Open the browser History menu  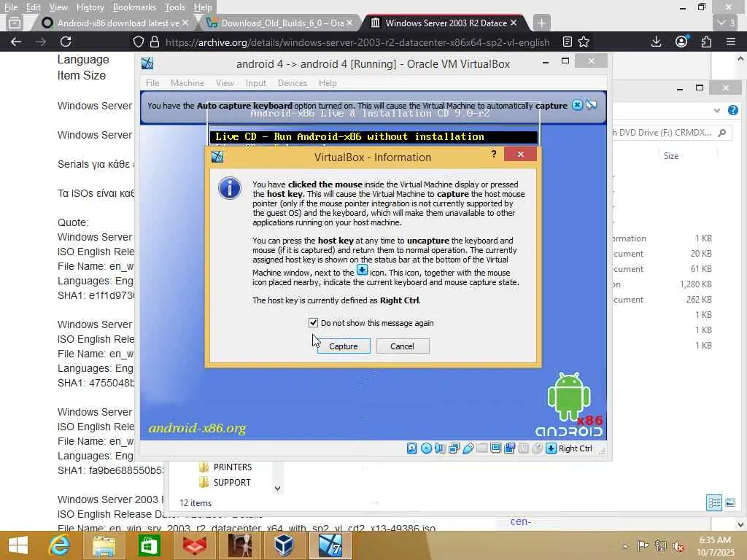click(x=90, y=7)
